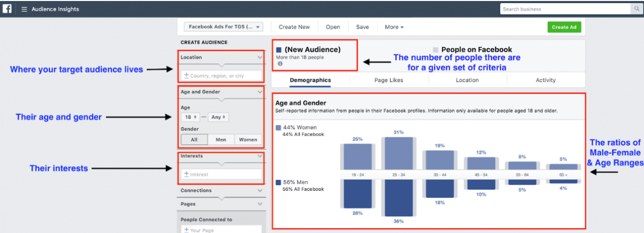Collapse the Location section chevron

tap(260, 57)
